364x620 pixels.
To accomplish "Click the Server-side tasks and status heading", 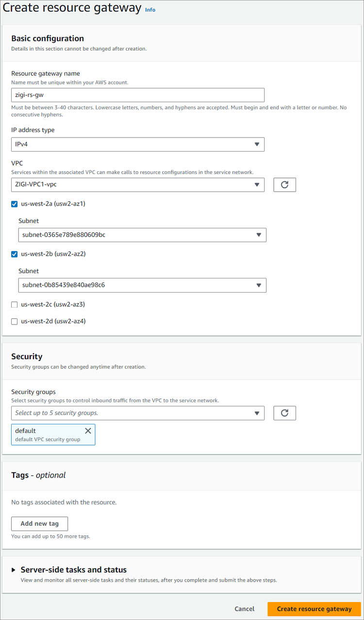I will 74,570.
